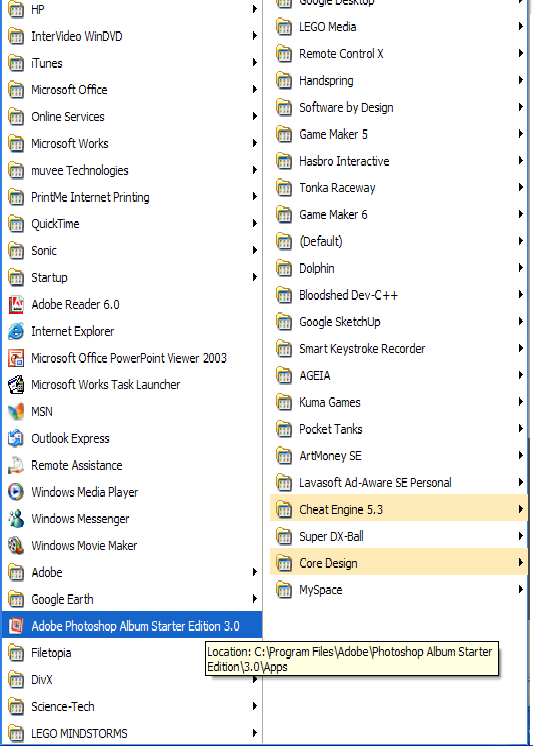Viewport: 533px width, 752px height.
Task: Open the Microsoft Works menu entry
Action: (132, 143)
